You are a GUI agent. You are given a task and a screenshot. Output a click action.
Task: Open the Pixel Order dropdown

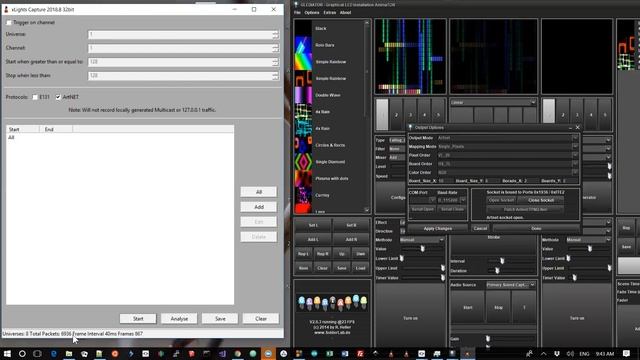(x=575, y=155)
